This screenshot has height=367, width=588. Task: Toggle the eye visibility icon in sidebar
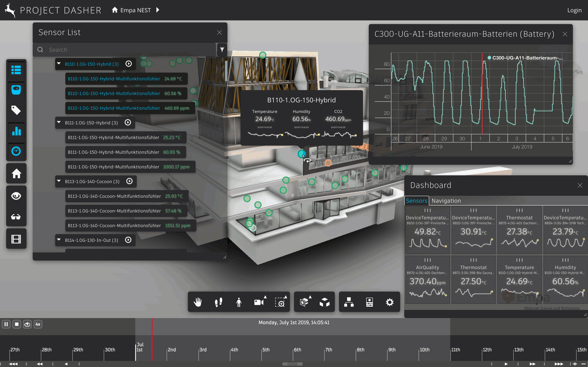coord(16,196)
